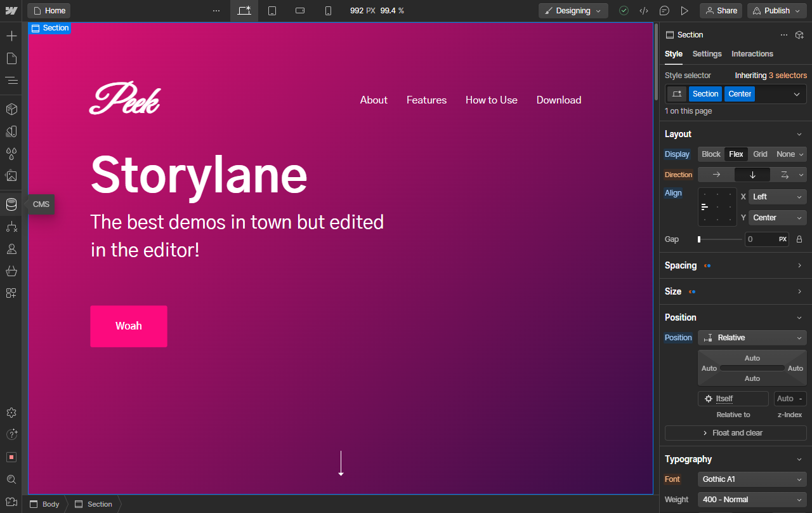Screen dimensions: 812x513
Task: Open the Align X Left dropdown
Action: 778,197
